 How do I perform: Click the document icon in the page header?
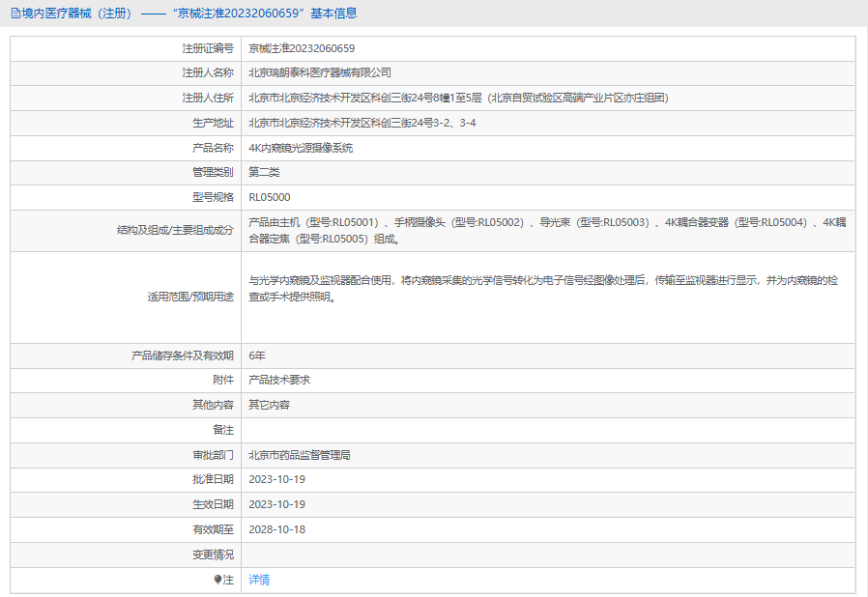14,14
